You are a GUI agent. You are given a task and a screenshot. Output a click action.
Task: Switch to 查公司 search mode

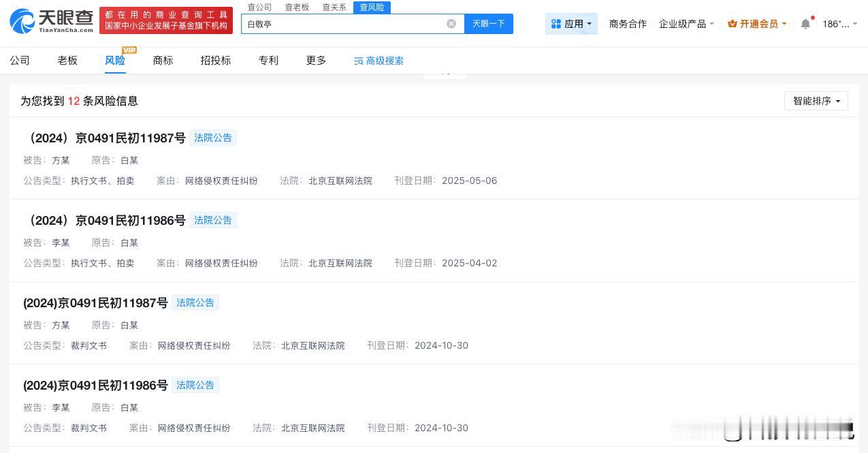(x=259, y=7)
